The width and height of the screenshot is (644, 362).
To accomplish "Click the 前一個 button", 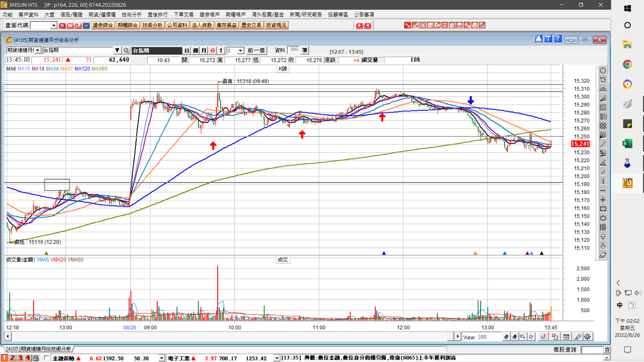I will [x=256, y=51].
